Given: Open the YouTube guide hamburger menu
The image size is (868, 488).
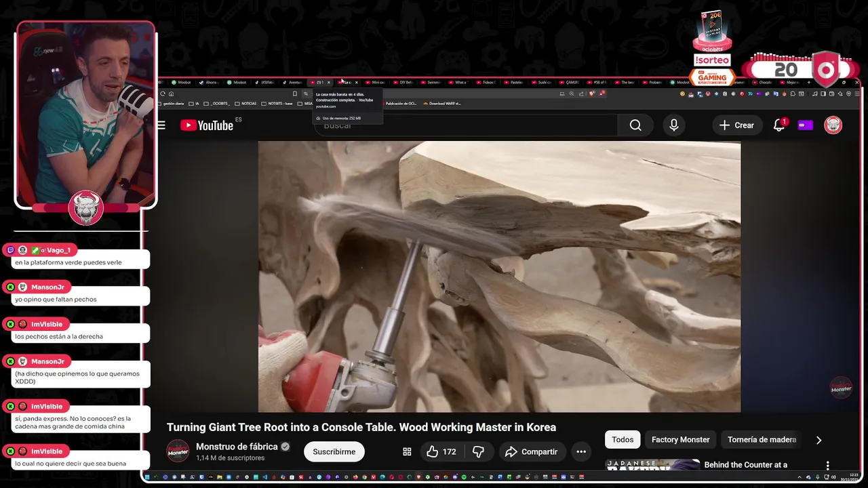Looking at the screenshot, I should tap(161, 125).
